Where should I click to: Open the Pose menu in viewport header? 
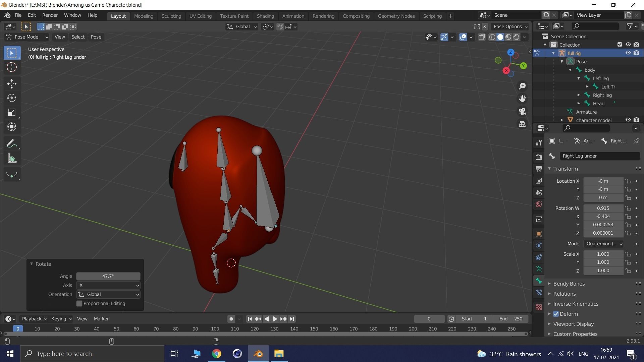pyautogui.click(x=96, y=37)
